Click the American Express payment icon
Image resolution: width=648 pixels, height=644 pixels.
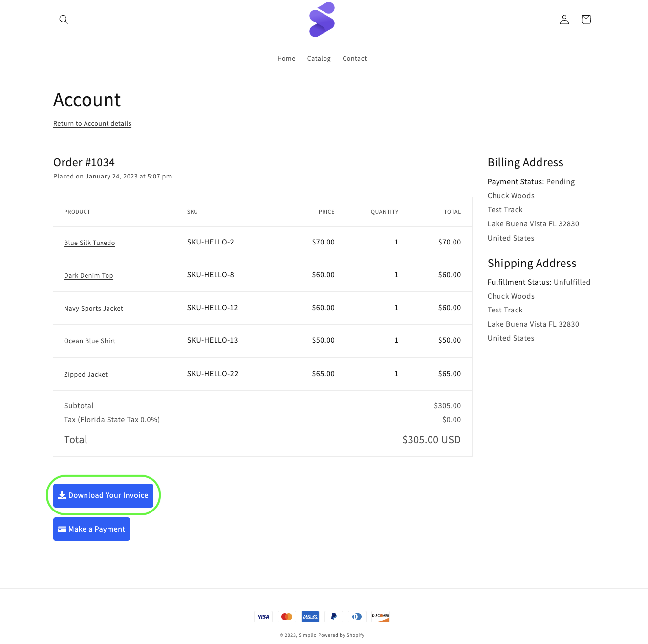310,617
